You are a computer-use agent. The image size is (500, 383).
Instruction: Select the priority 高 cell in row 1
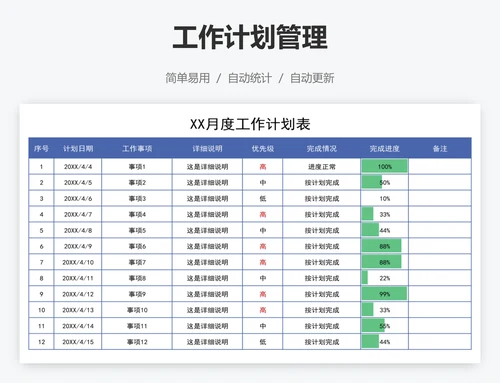pyautogui.click(x=263, y=166)
